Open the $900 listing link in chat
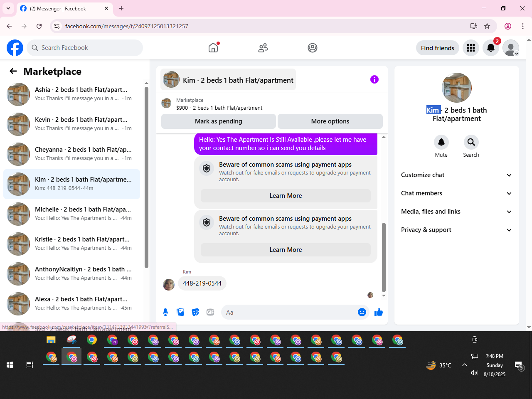Viewport: 532px width, 399px height. pos(219,108)
